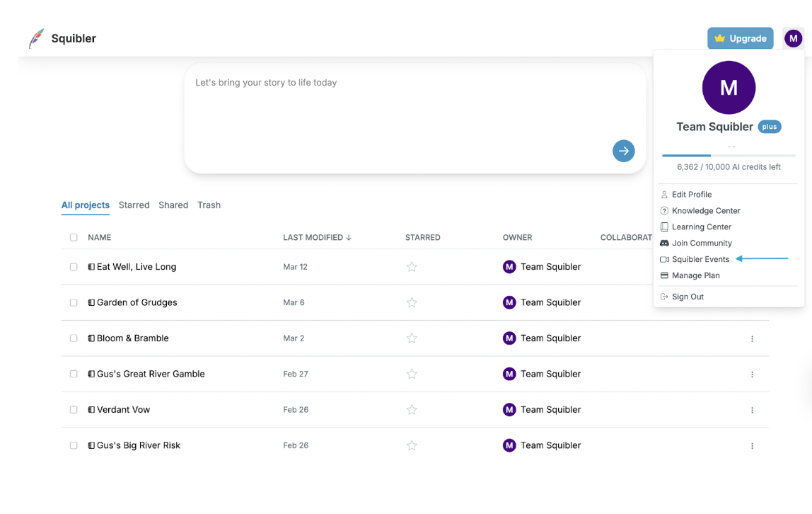
Task: Select the checkbox for Gus's Great River Gamble
Action: pos(74,374)
